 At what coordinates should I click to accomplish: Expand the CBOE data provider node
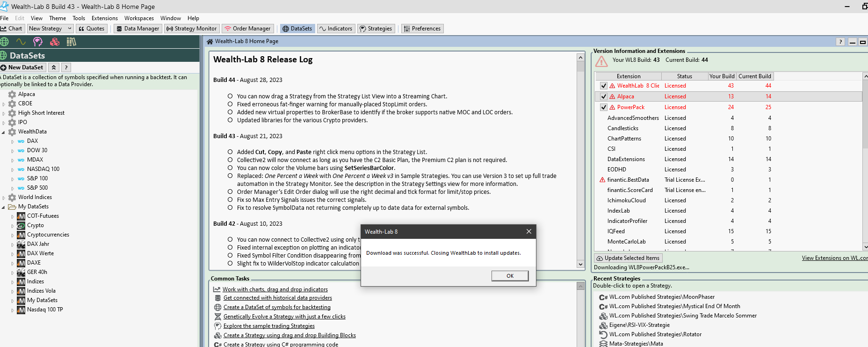[x=4, y=104]
